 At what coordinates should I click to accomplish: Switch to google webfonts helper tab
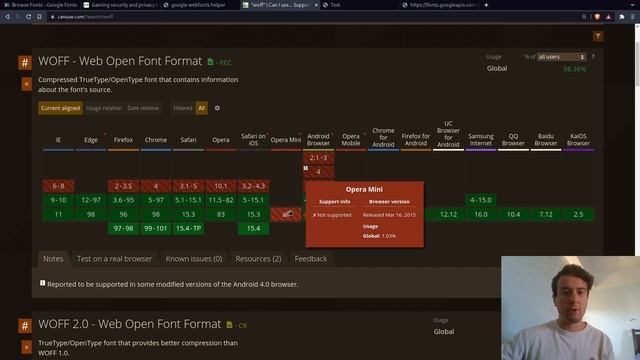199,5
